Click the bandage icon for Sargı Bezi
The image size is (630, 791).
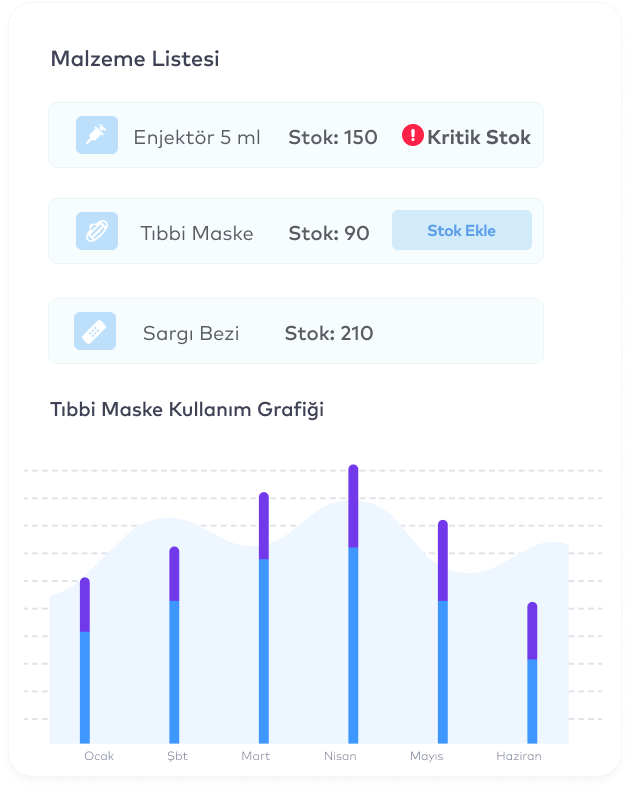point(95,331)
